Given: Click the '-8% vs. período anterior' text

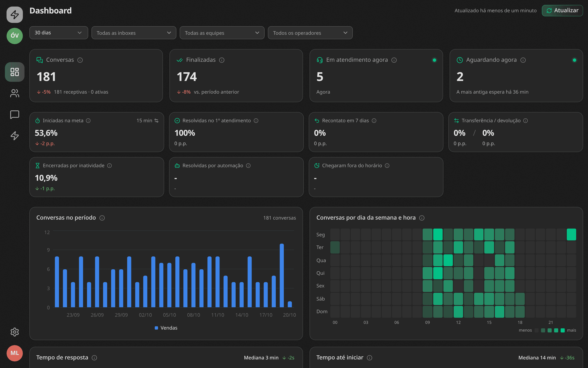Looking at the screenshot, I should (208, 92).
